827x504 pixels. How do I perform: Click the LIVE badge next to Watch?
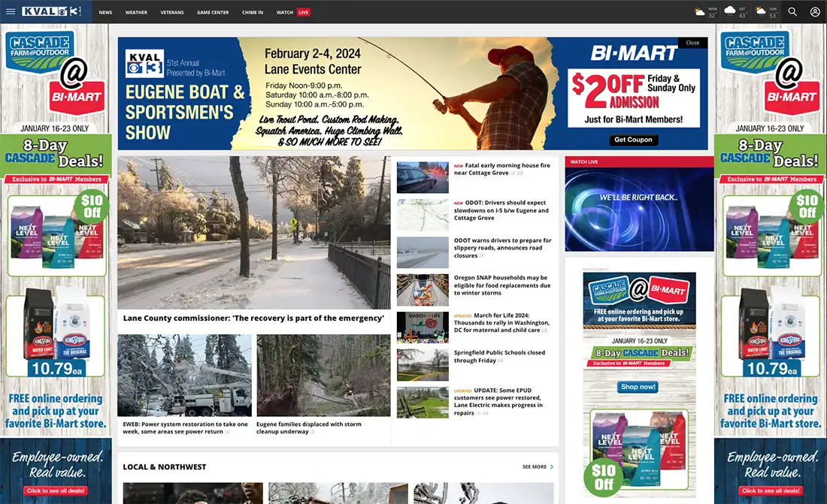tap(303, 12)
